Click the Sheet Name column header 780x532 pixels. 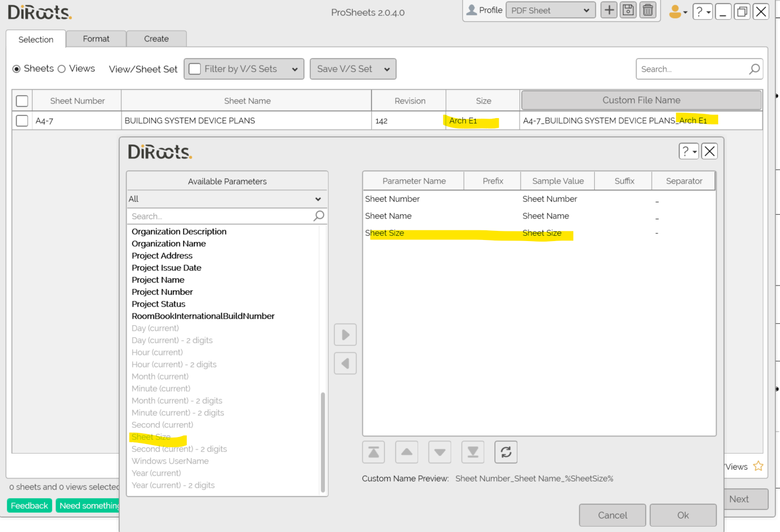pyautogui.click(x=247, y=101)
